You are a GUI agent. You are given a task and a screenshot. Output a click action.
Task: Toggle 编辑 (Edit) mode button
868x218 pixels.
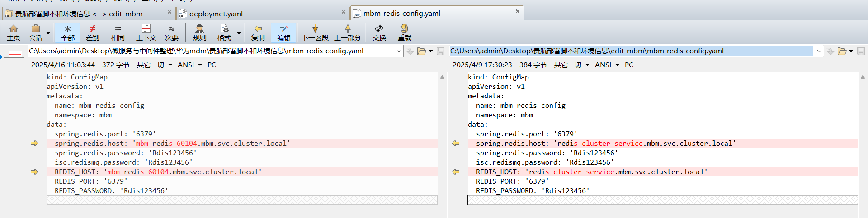(283, 32)
